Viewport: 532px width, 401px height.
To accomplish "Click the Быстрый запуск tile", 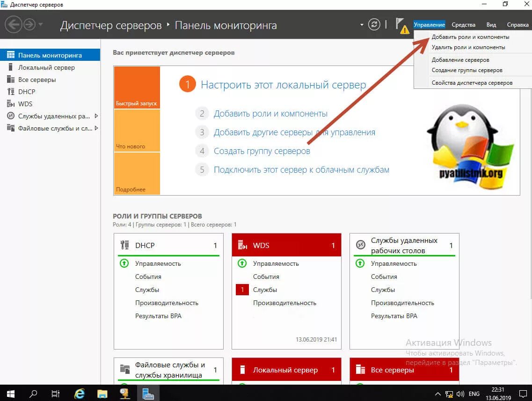I will (x=137, y=87).
